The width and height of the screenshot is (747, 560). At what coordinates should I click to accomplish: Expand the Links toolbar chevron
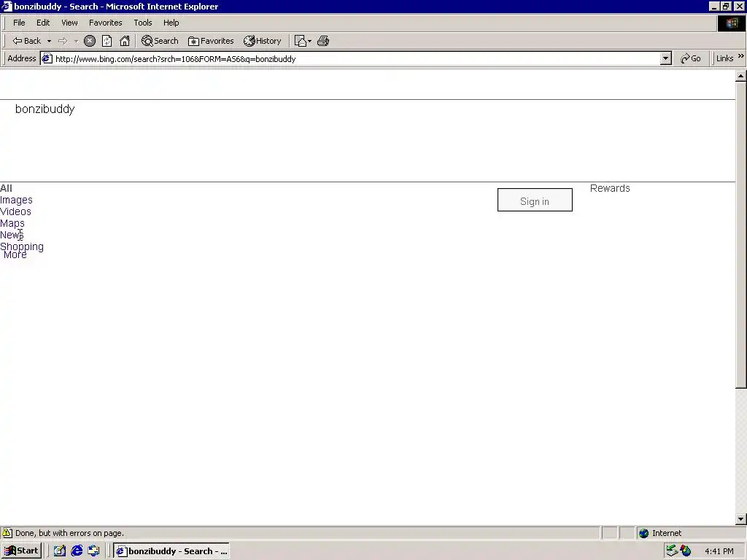point(741,56)
